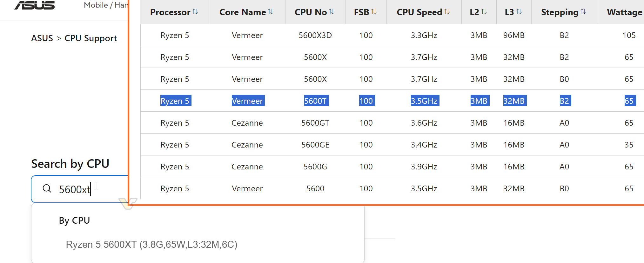Screen dimensions: 644x263
Task: Click the 5600GT CPU number cell
Action: pyautogui.click(x=315, y=123)
